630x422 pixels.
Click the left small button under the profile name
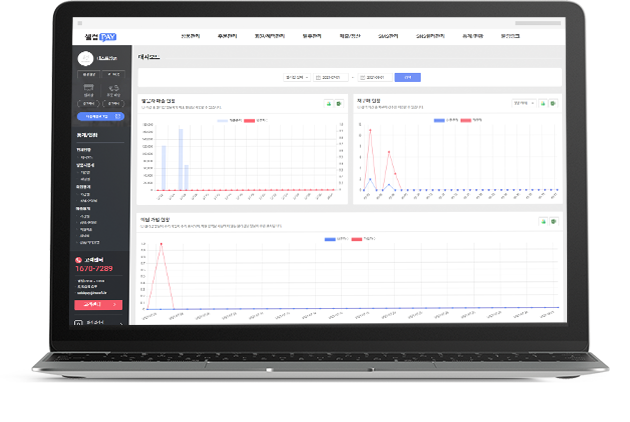coord(89,74)
